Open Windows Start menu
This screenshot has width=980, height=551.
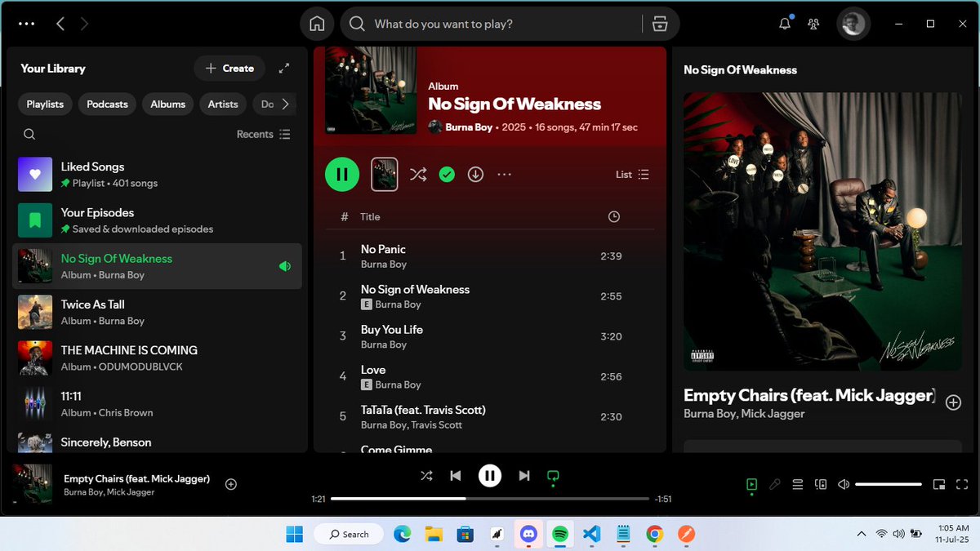pyautogui.click(x=294, y=534)
